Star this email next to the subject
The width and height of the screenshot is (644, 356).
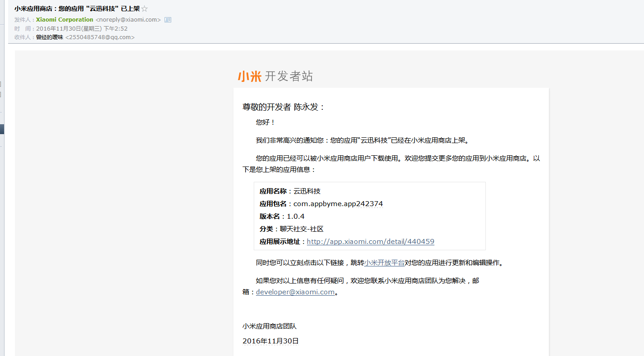pos(144,9)
